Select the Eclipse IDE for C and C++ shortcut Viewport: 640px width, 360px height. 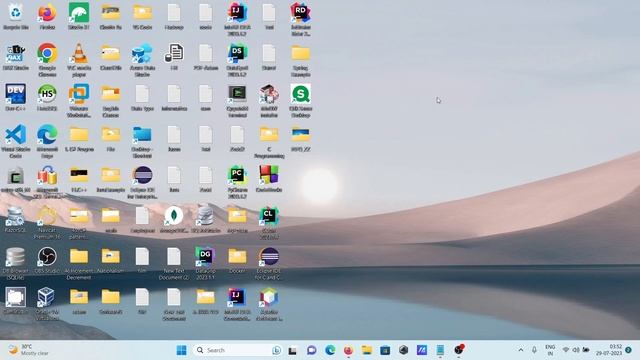tap(269, 263)
